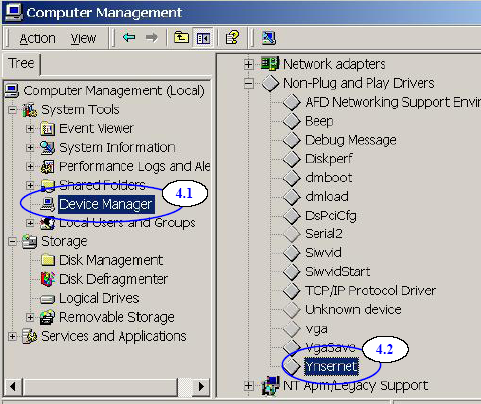Screen dimensions: 481x404
Task: Select the vga driver entry
Action: pyautogui.click(x=316, y=329)
